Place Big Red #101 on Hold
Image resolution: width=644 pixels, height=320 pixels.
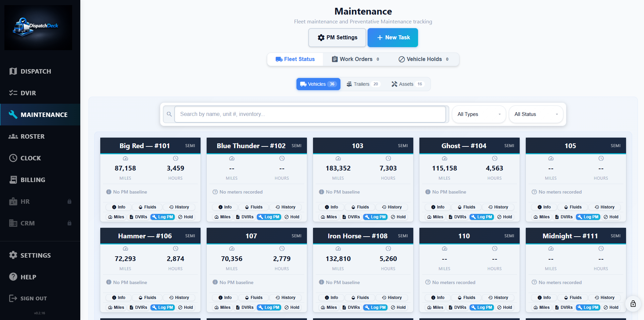click(x=186, y=217)
